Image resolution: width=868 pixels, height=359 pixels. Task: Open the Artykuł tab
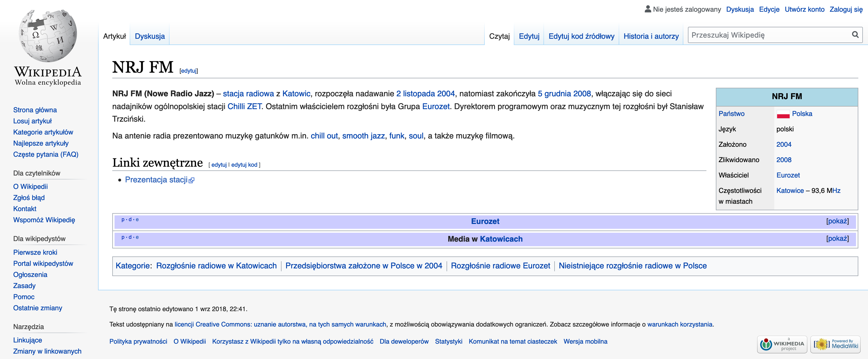(115, 36)
